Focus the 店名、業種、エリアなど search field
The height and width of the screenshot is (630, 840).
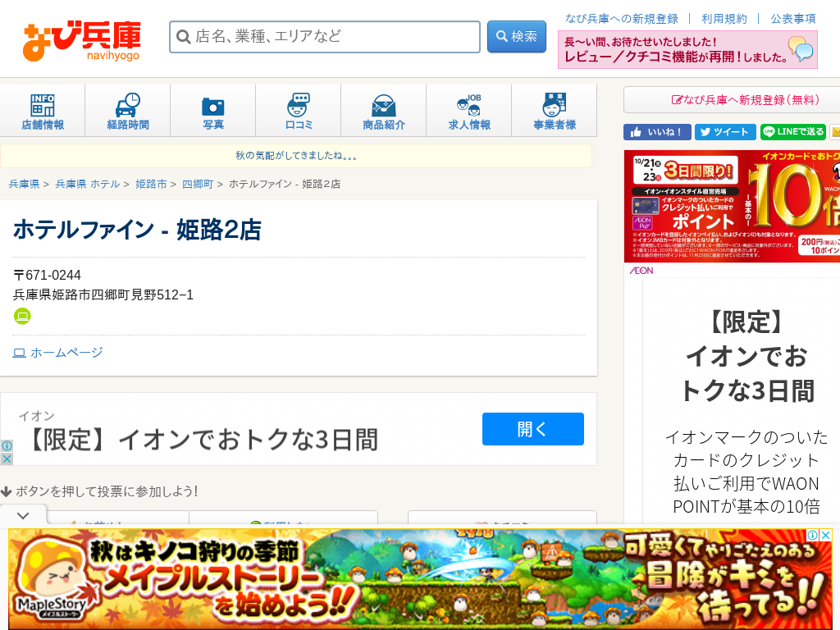pos(325,36)
